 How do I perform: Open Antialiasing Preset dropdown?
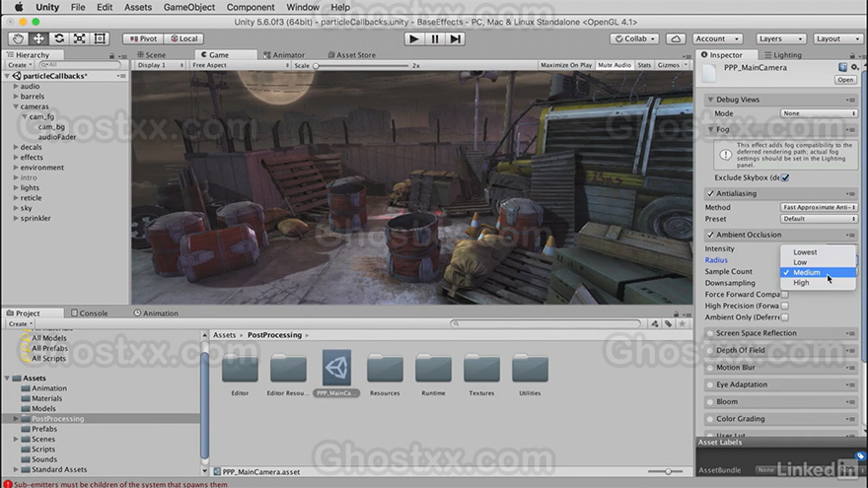819,219
